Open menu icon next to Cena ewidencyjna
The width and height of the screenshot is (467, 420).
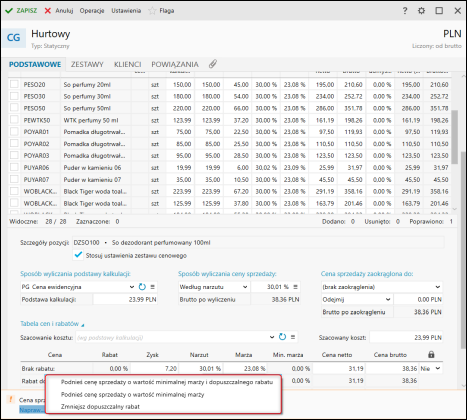153,287
